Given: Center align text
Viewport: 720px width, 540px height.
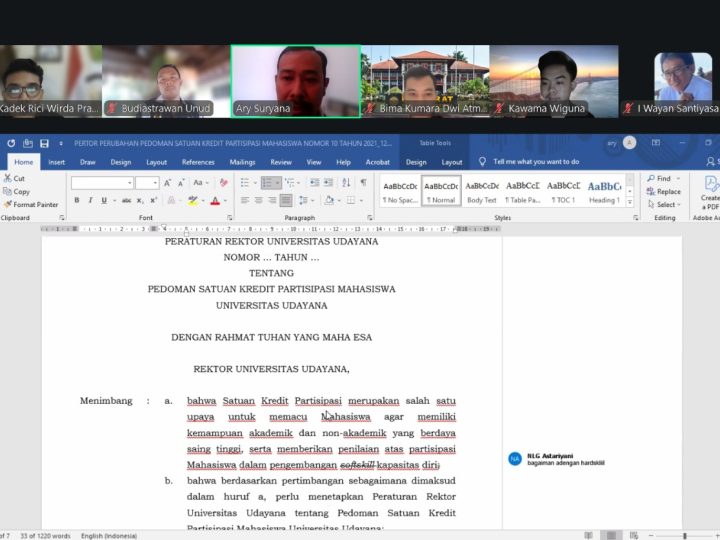Looking at the screenshot, I should (259, 200).
